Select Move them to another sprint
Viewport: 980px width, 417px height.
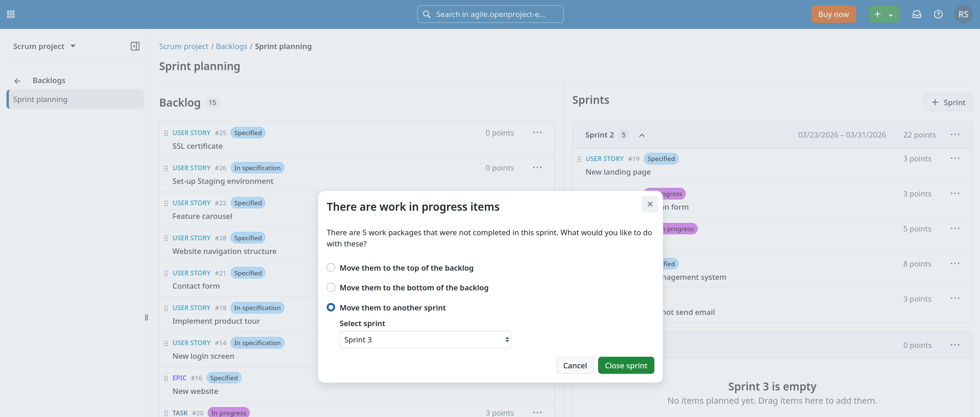[x=331, y=307]
